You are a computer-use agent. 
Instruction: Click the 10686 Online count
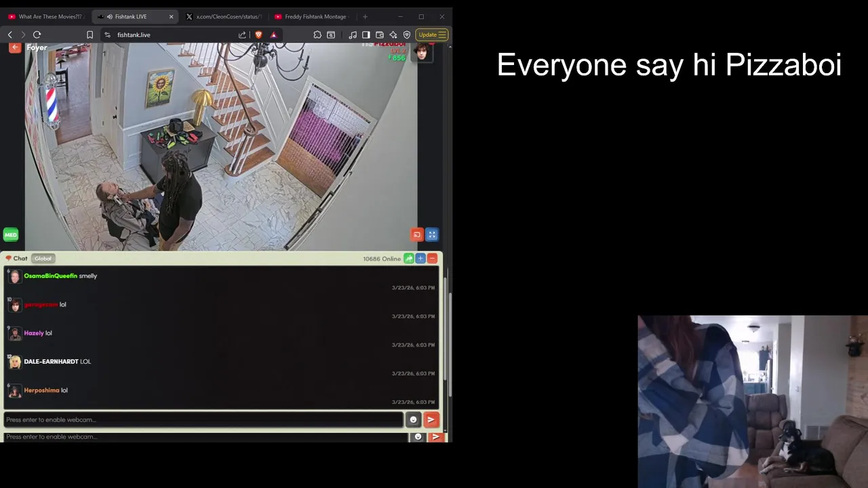click(382, 258)
